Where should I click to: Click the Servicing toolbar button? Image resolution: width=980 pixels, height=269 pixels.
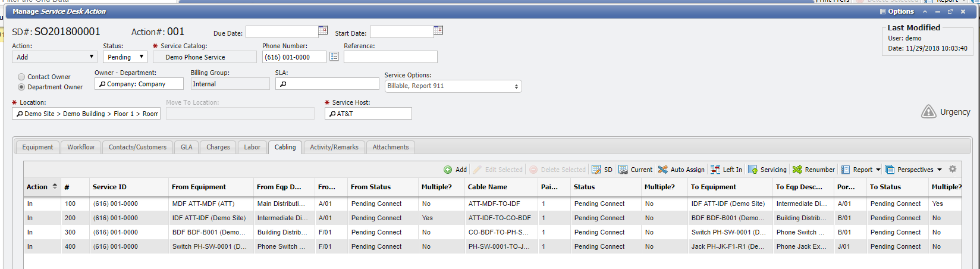[767, 170]
